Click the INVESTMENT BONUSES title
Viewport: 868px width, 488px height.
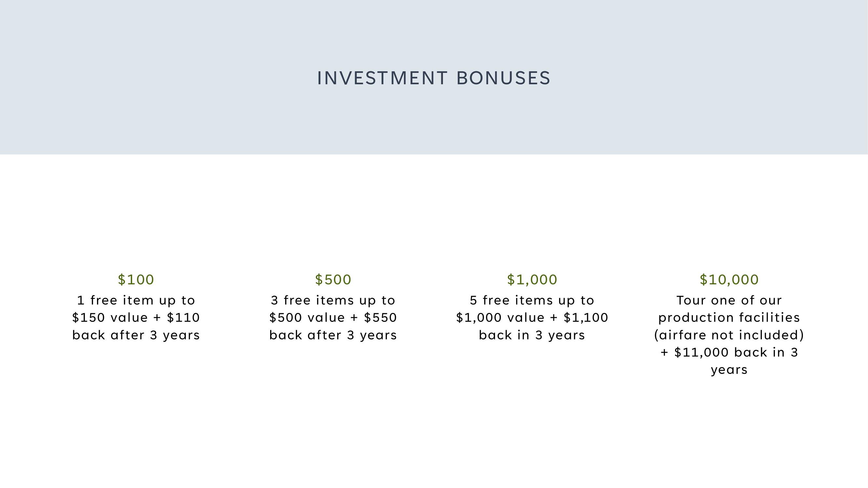(434, 78)
